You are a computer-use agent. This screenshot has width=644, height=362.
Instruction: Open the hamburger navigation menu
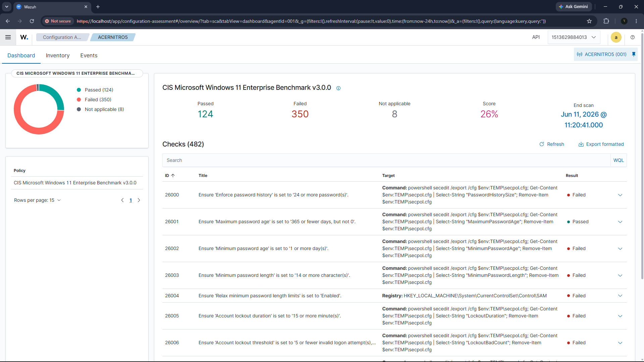pos(8,37)
